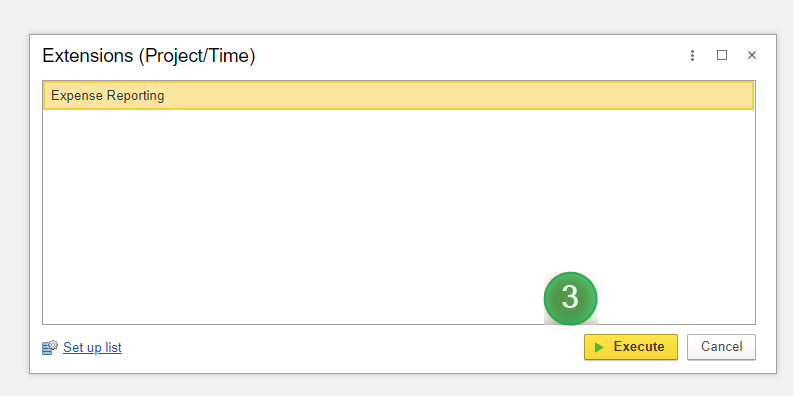This screenshot has width=794, height=396.
Task: Click the green play arrow on Execute
Action: (x=599, y=347)
